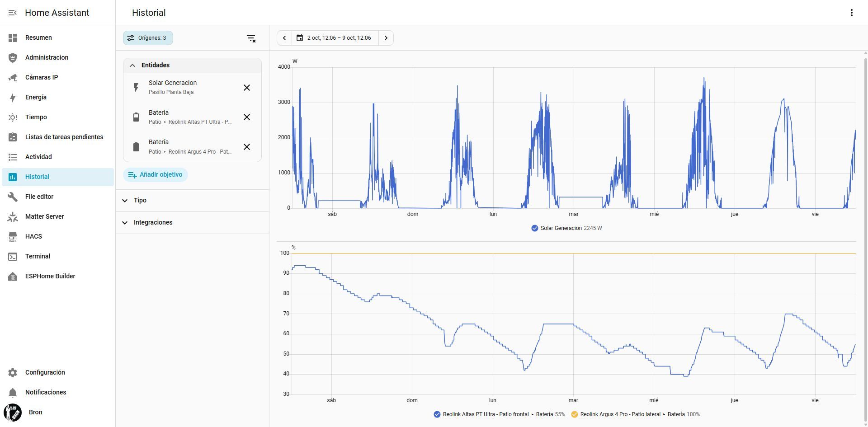868x427 pixels.
Task: Click the Actividad list icon
Action: click(13, 157)
